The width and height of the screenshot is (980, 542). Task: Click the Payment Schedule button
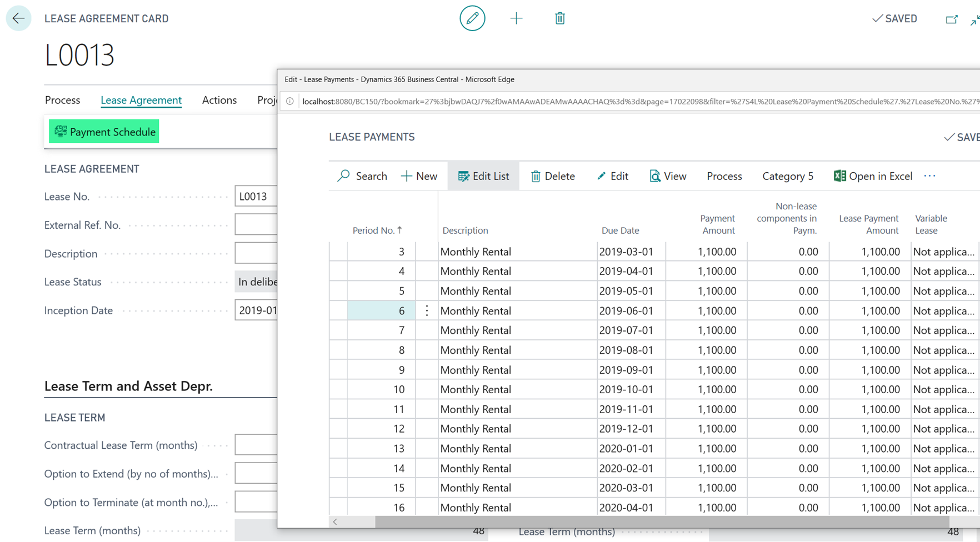click(104, 132)
